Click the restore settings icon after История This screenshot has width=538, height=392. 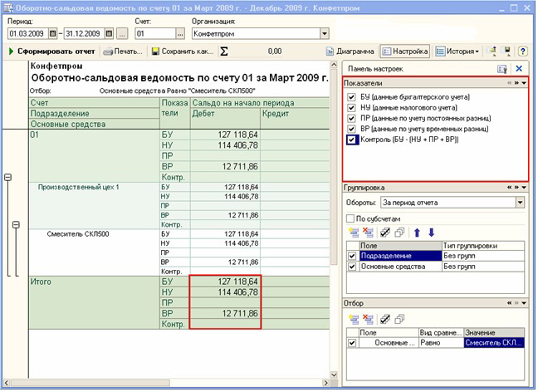pyautogui.click(x=492, y=51)
